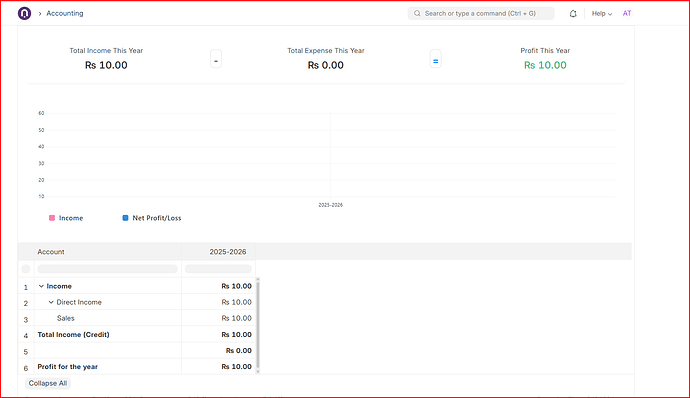This screenshot has width=690, height=398.
Task: Click the equals sign before Profit This Year
Action: coord(435,59)
